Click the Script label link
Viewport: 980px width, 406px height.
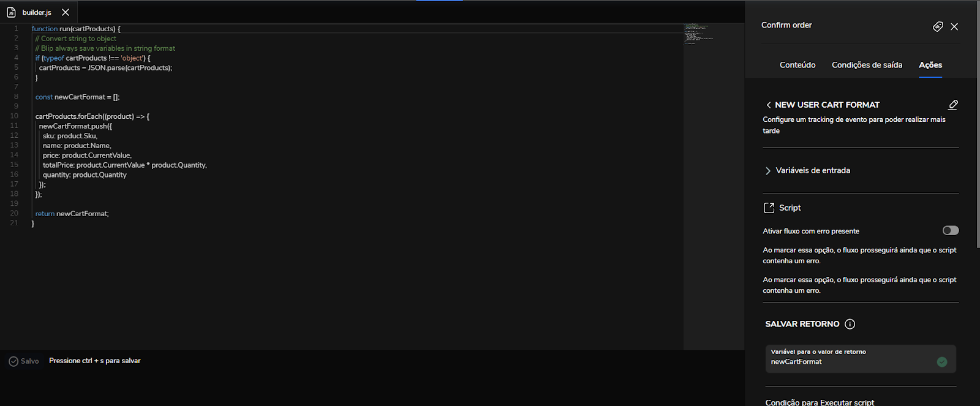pyautogui.click(x=790, y=208)
